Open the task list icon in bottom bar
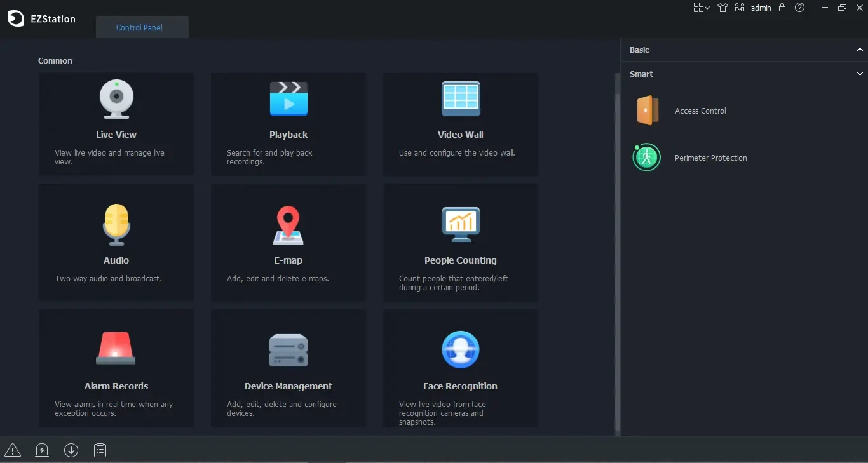 [100, 450]
